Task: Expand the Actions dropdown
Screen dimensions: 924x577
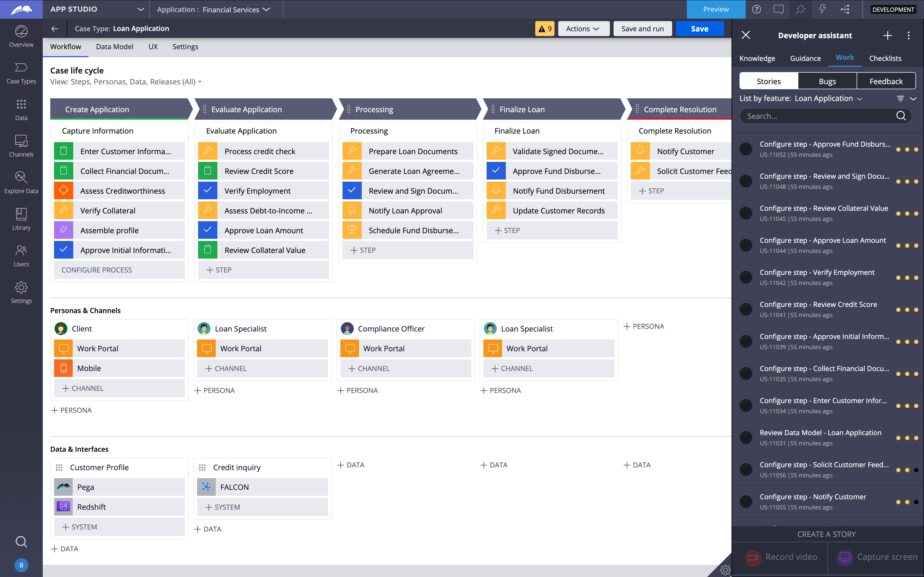Action: coord(583,29)
